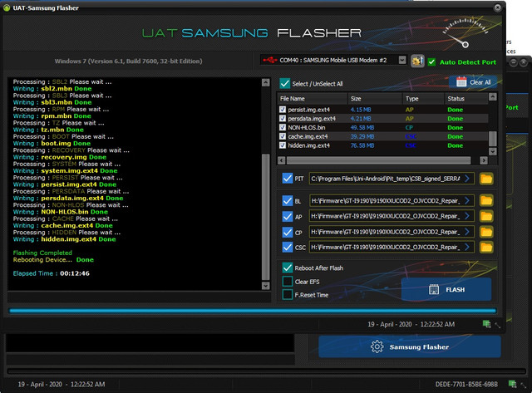Click the USB icon in the COM port box
The height and width of the screenshot is (393, 532).
point(270,60)
